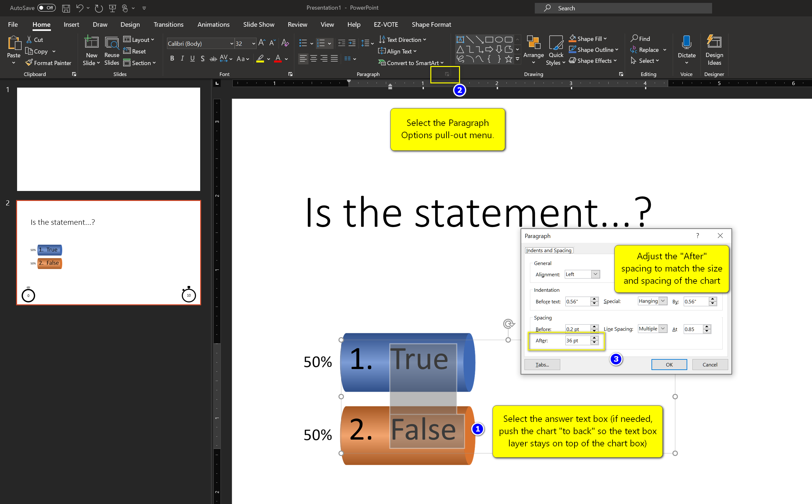Viewport: 812px width, 504px height.
Task: Toggle Bold formatting button
Action: (172, 59)
